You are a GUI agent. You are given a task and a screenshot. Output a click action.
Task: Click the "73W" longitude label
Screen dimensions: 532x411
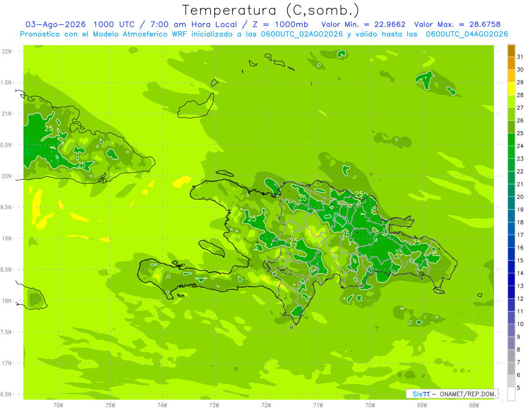(214, 405)
